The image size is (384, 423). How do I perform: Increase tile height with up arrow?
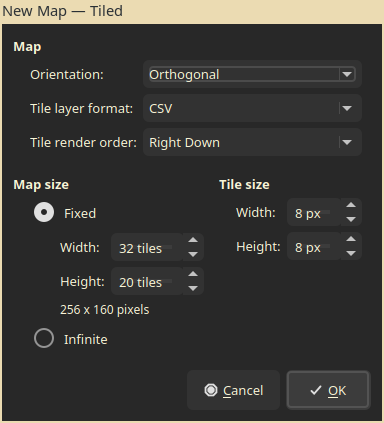click(351, 239)
